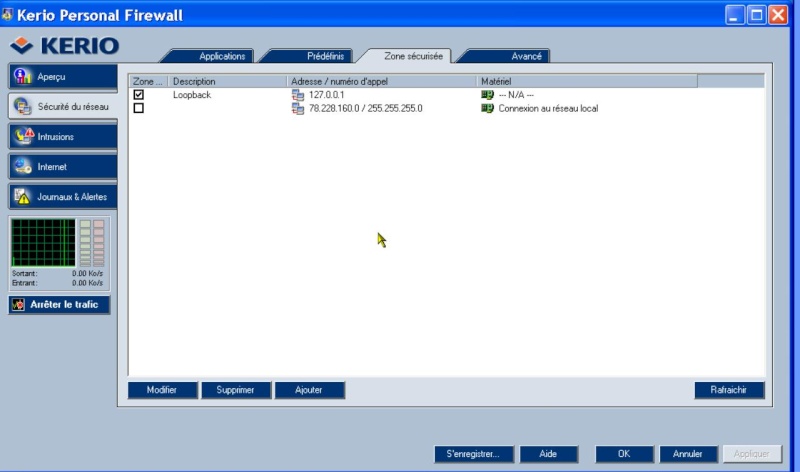Viewport: 800px width, 472px height.
Task: Sort by the Description column header
Action: (227, 81)
